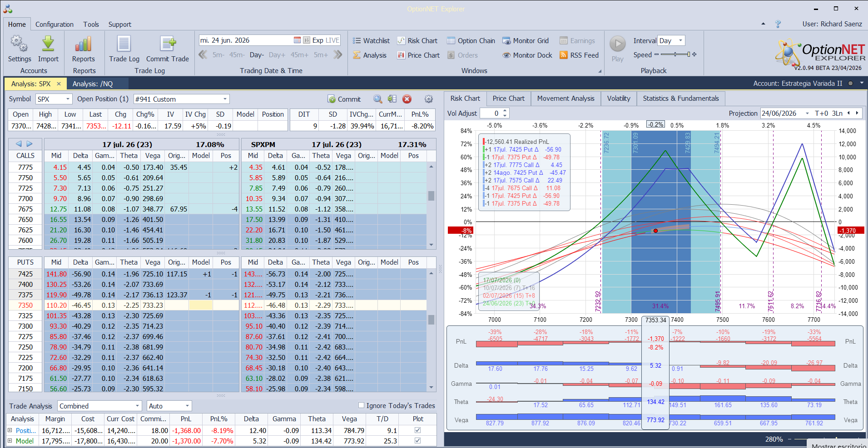Switch to the Movement Analysis tab
Viewport: 868px width, 448px height.
(565, 98)
